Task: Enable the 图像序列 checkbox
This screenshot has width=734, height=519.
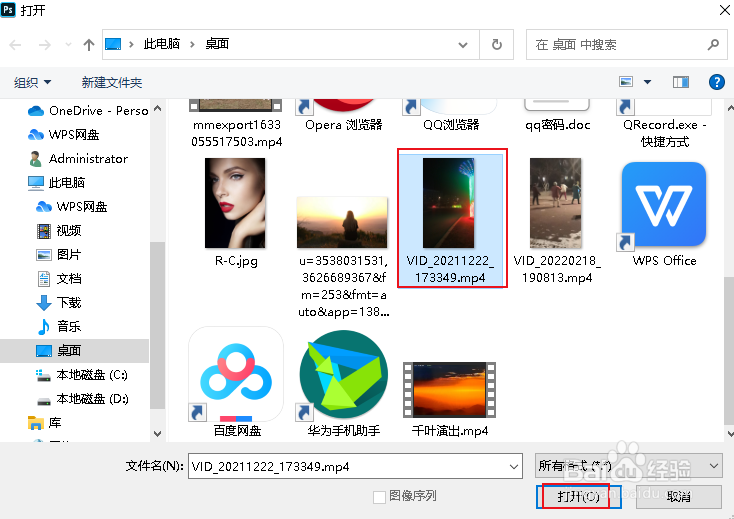Action: 379,497
